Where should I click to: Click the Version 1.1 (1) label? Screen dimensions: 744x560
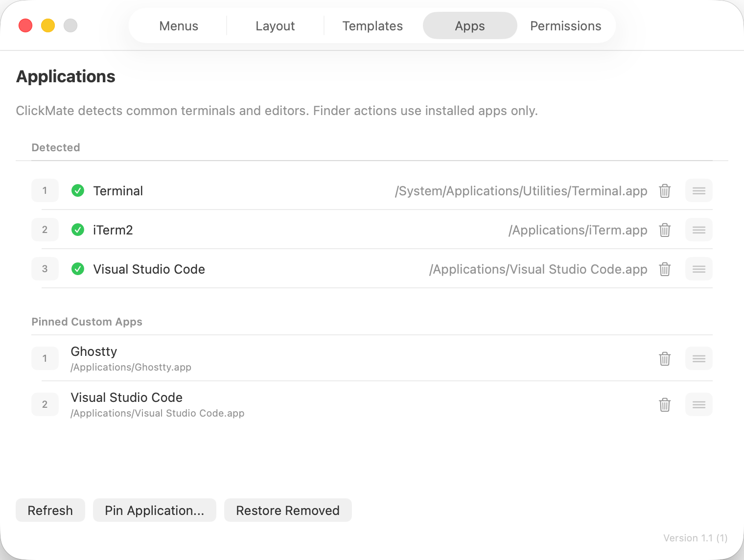[x=696, y=538]
